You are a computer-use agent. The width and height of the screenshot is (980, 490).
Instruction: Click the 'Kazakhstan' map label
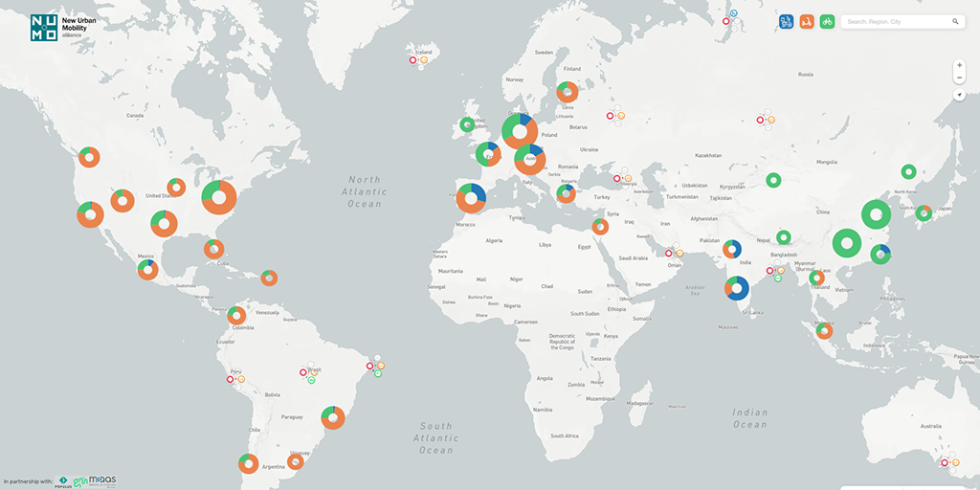click(x=709, y=155)
